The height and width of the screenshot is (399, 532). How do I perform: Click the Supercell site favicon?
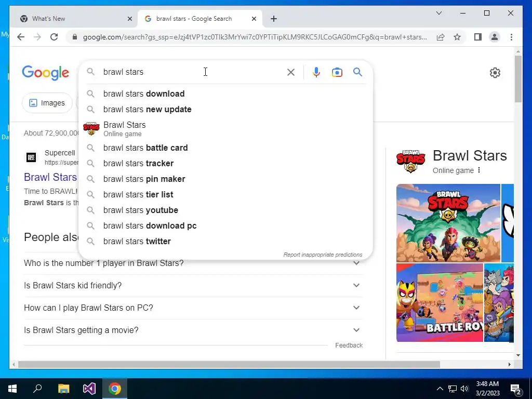(31, 157)
